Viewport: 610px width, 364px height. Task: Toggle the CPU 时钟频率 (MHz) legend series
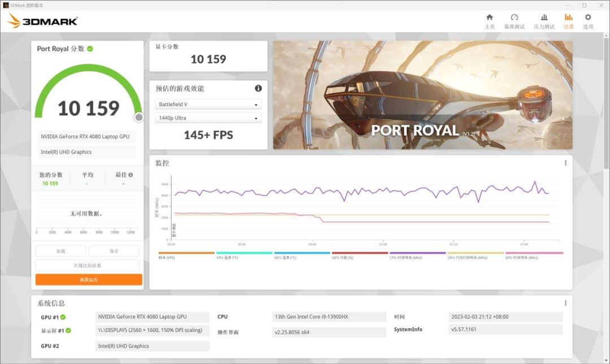[x=418, y=256]
